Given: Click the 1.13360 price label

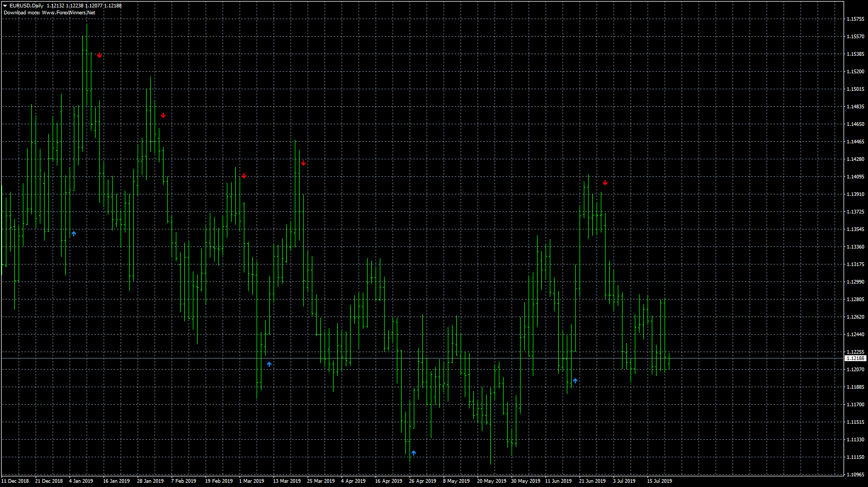Looking at the screenshot, I should 855,247.
